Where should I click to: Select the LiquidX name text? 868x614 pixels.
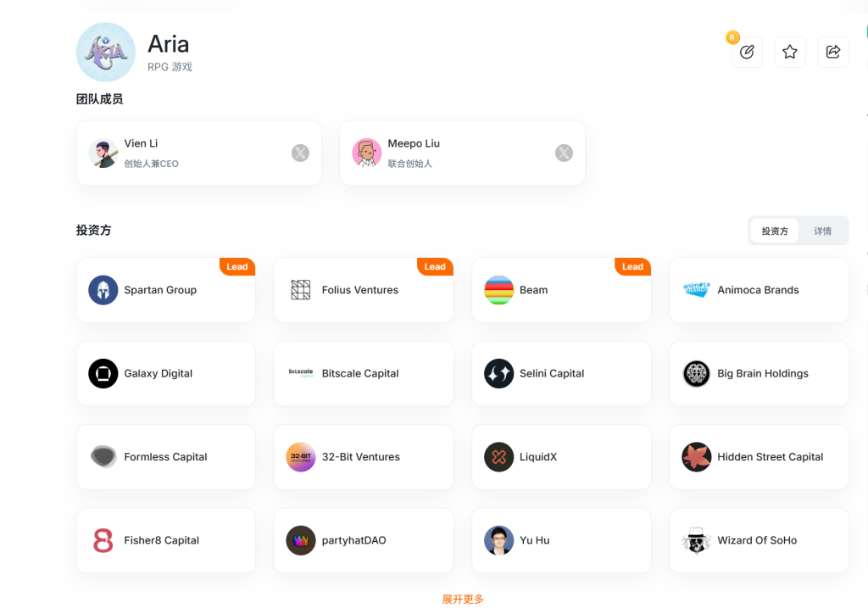(538, 457)
